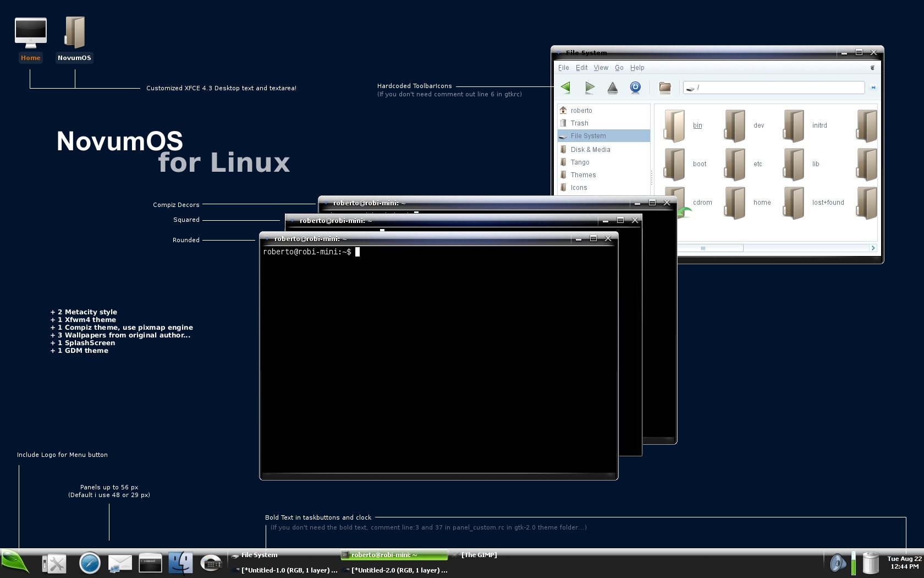Open the NovumOS folder on desktop
The width and height of the screenshot is (924, 578).
tap(75, 40)
